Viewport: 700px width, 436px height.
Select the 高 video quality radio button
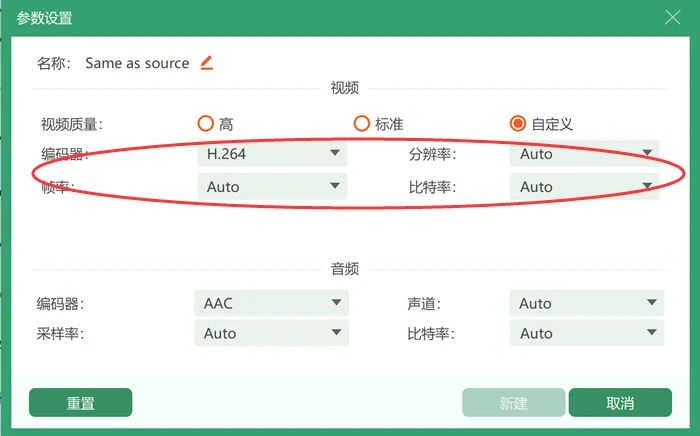coord(205,124)
